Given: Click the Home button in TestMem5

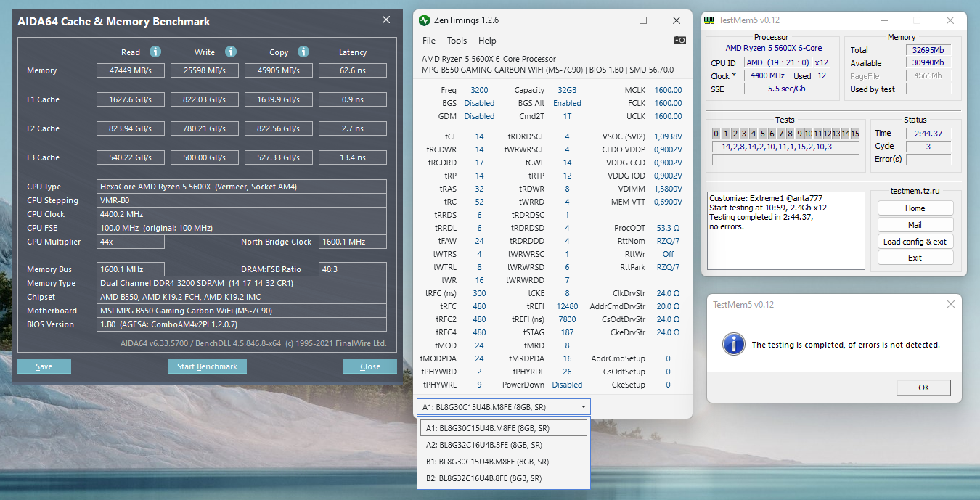Looking at the screenshot, I should 915,208.
